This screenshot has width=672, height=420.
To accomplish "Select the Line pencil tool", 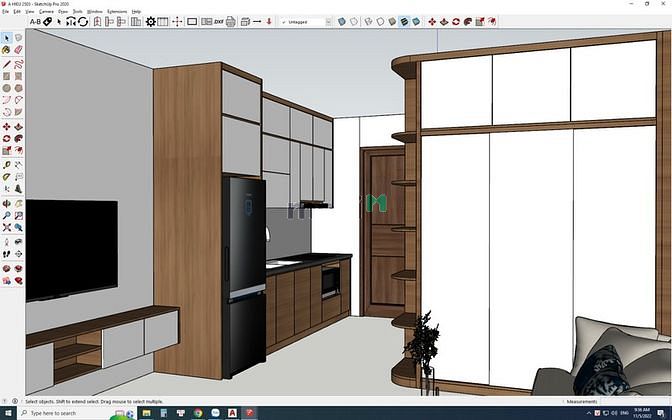I will [6, 65].
